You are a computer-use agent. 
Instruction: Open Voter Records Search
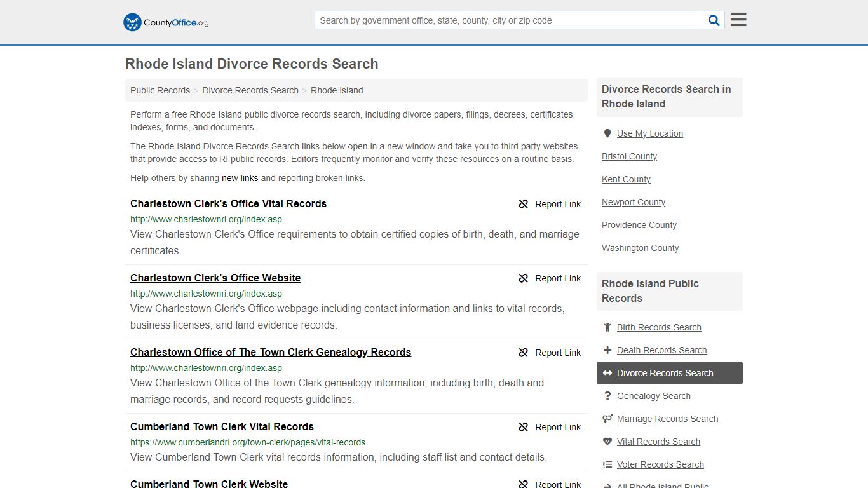click(660, 464)
